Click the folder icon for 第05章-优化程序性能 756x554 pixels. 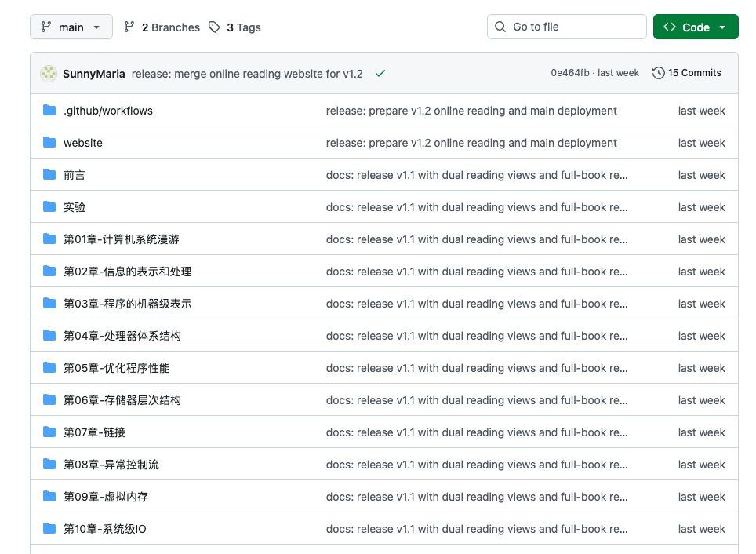coord(49,368)
